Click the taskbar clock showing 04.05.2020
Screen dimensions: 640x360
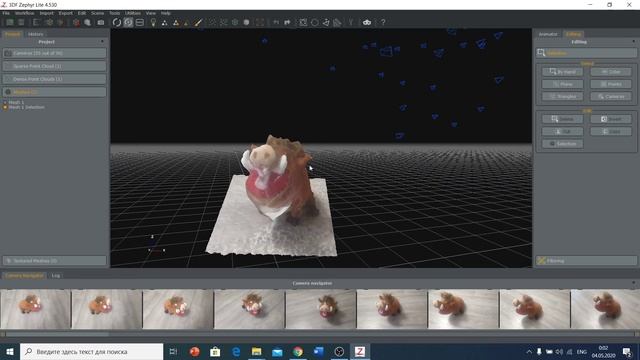tap(603, 351)
